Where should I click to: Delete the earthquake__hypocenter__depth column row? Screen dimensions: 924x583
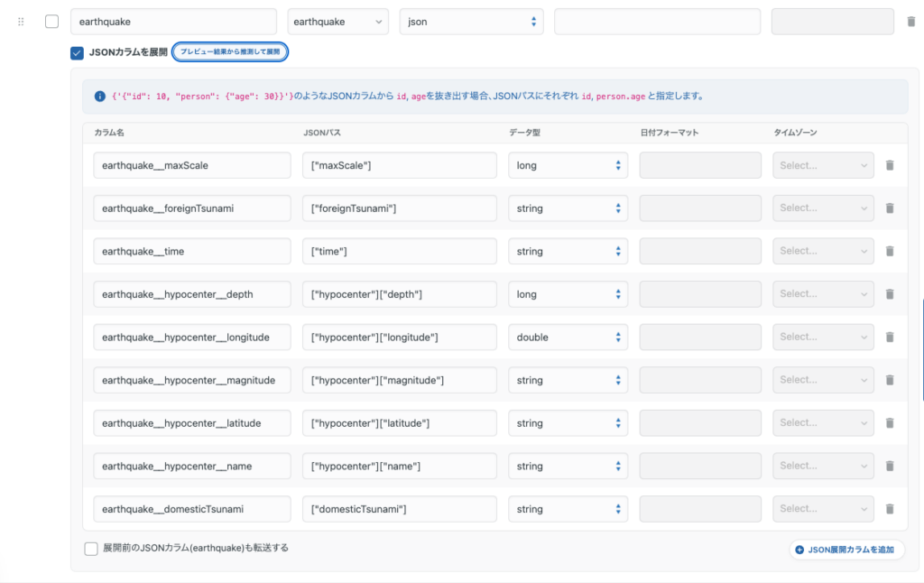coord(890,294)
